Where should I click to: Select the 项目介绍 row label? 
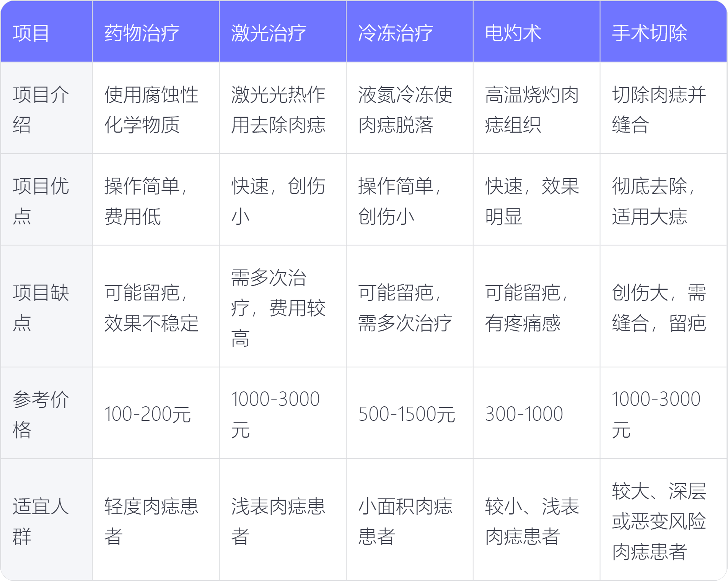point(41,110)
